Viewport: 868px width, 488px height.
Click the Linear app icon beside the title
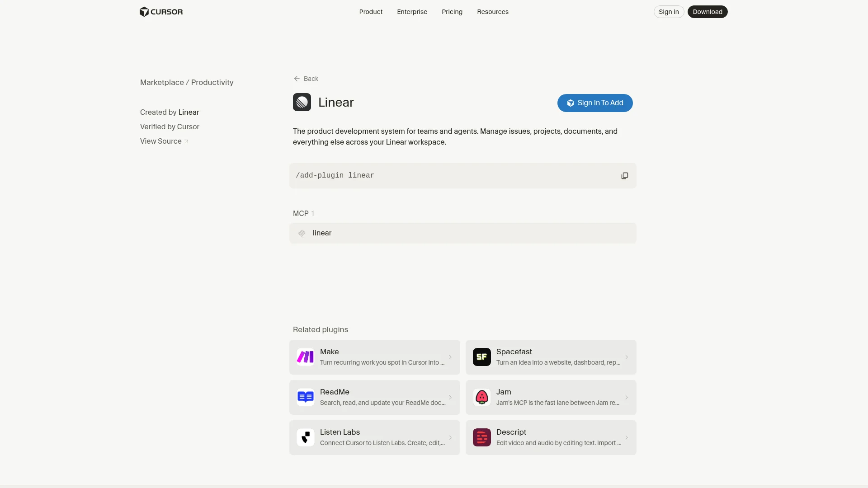pos(302,102)
